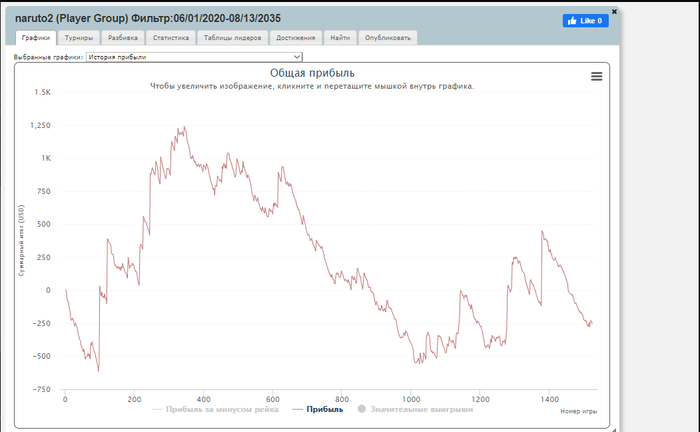Switch to the Статистика tab
Viewport: 700px width, 432px height.
click(x=171, y=38)
